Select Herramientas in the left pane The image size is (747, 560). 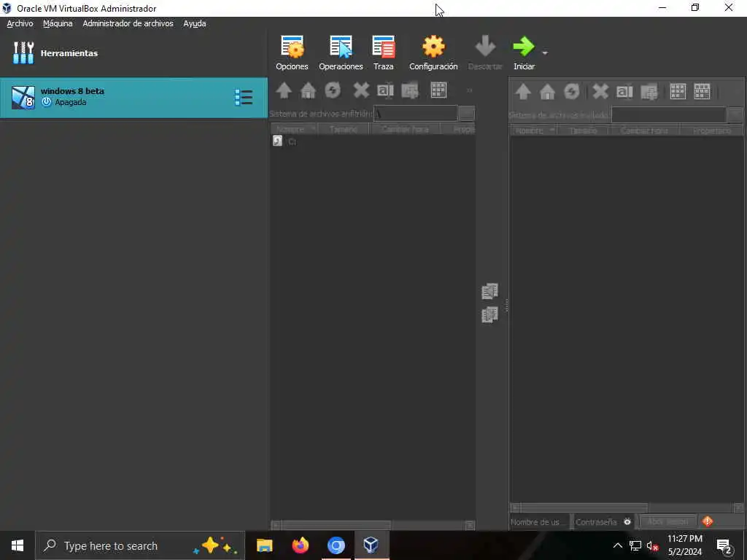coord(133,52)
